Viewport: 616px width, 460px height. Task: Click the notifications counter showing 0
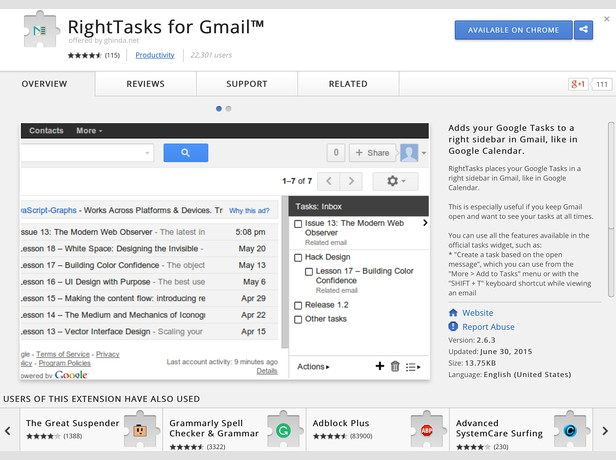[x=336, y=153]
